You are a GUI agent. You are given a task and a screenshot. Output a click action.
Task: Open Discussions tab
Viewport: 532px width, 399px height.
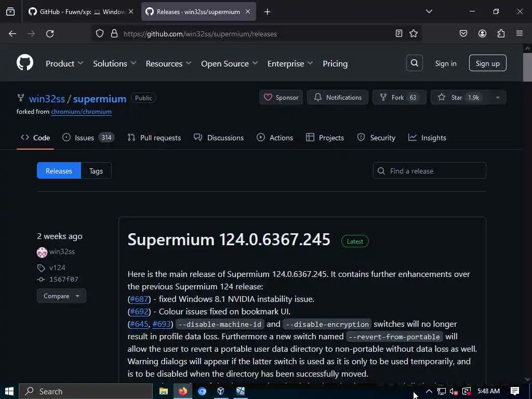tap(219, 138)
